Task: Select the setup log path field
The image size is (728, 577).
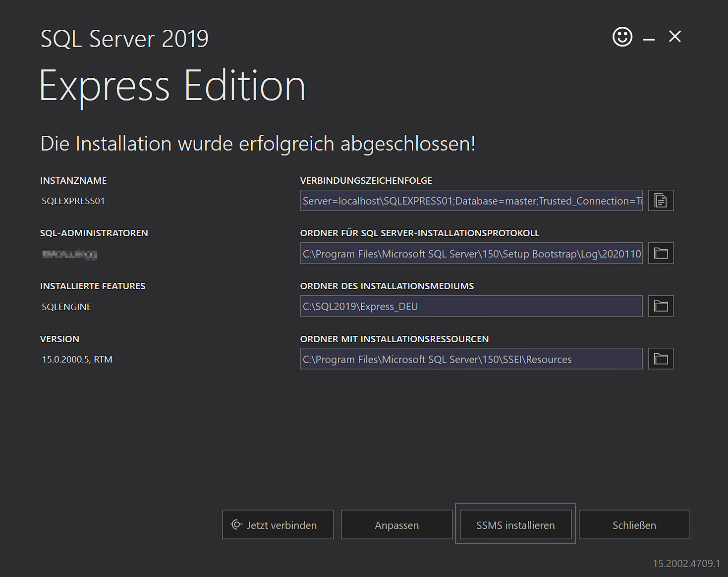Action: point(471,253)
